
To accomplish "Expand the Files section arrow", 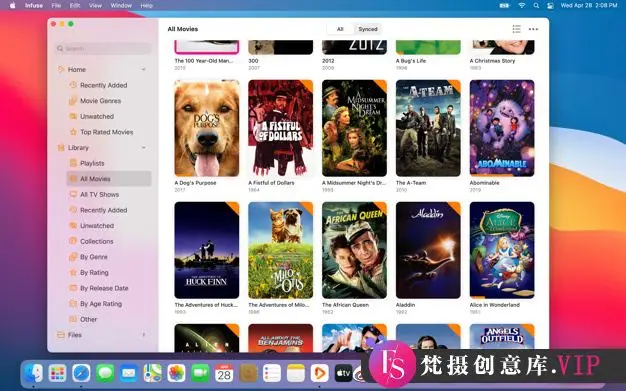I will [144, 335].
